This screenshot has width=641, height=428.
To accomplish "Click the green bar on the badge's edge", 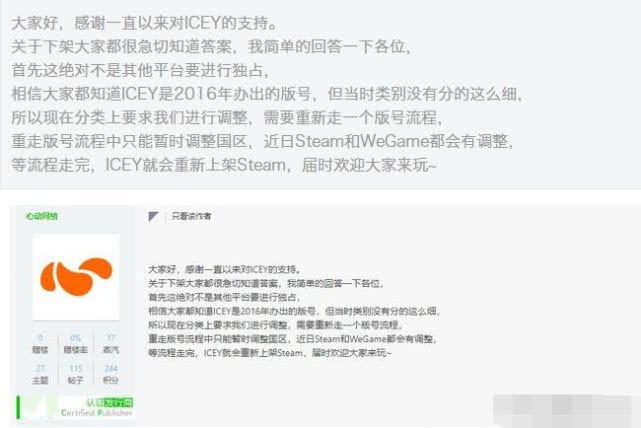I will tap(18, 408).
